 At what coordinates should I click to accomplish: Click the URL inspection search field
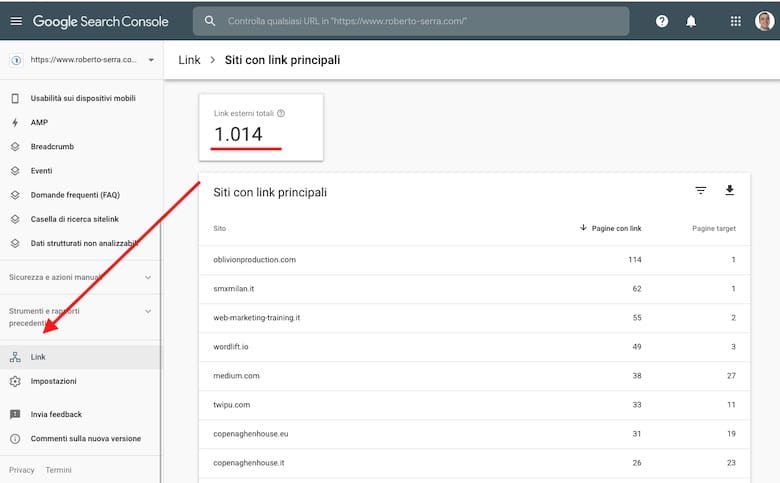pyautogui.click(x=411, y=21)
